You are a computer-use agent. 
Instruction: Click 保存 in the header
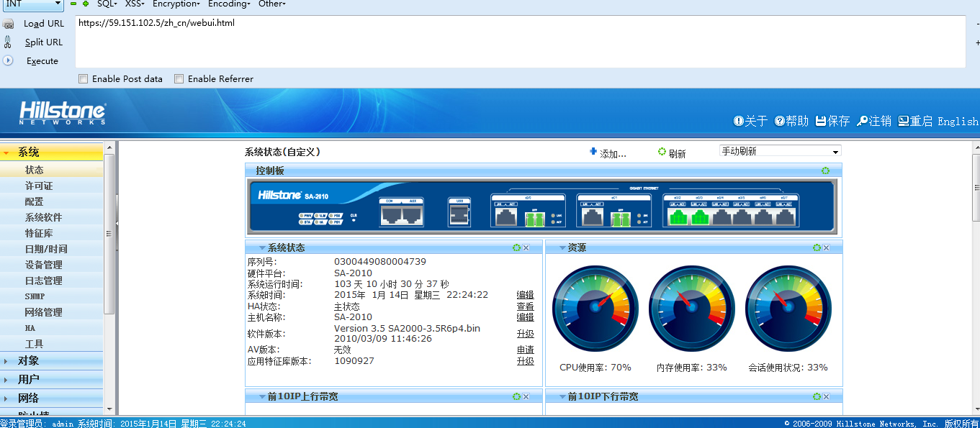click(x=832, y=121)
